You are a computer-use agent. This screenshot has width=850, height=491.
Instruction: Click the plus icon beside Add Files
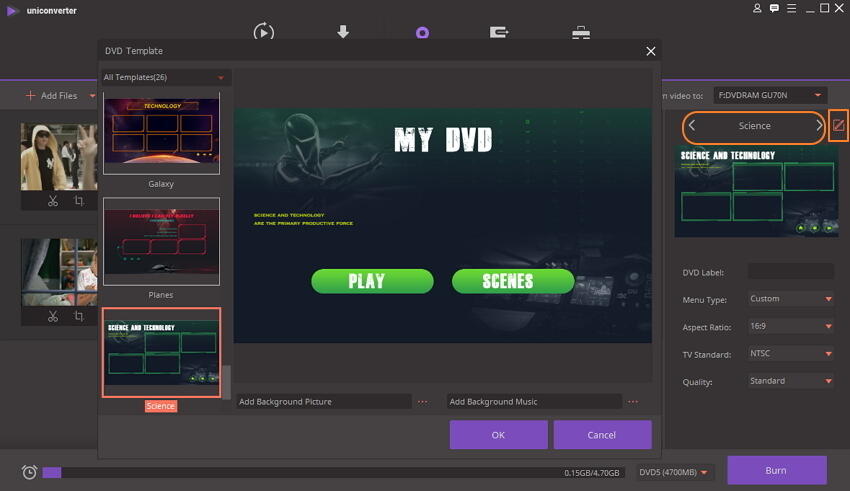(x=30, y=95)
